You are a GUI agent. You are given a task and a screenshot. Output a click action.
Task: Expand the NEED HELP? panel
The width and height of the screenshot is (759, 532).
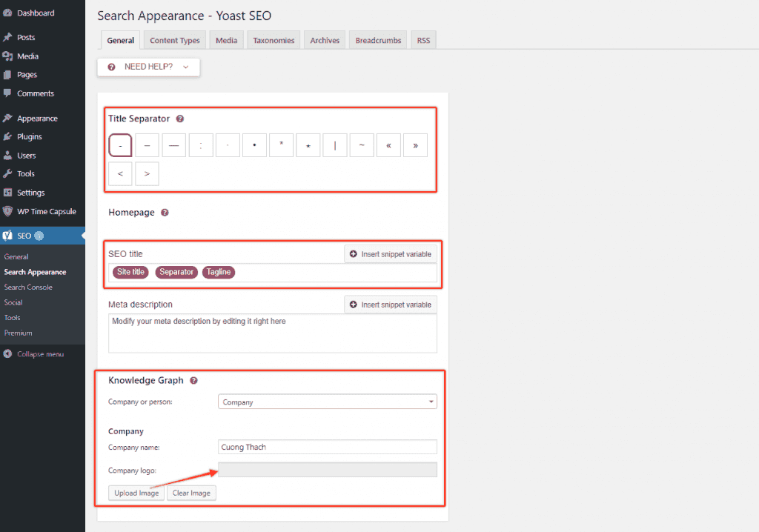pyautogui.click(x=148, y=67)
